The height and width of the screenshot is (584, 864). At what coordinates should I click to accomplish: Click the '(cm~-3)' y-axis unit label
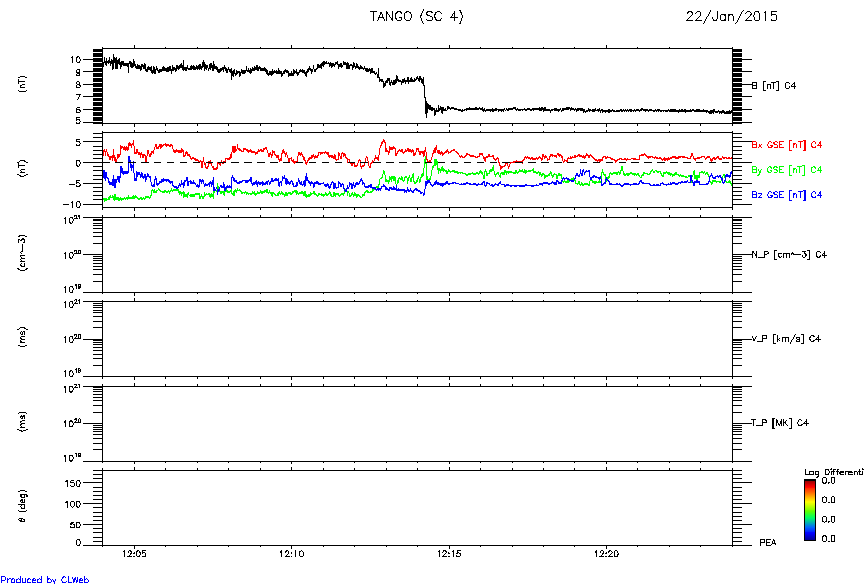(x=23, y=253)
